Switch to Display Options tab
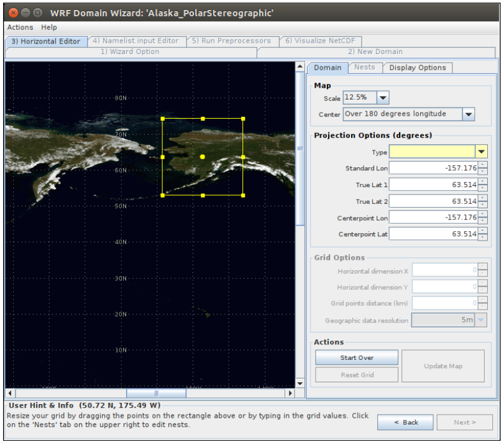The height and width of the screenshot is (442, 504). [417, 68]
